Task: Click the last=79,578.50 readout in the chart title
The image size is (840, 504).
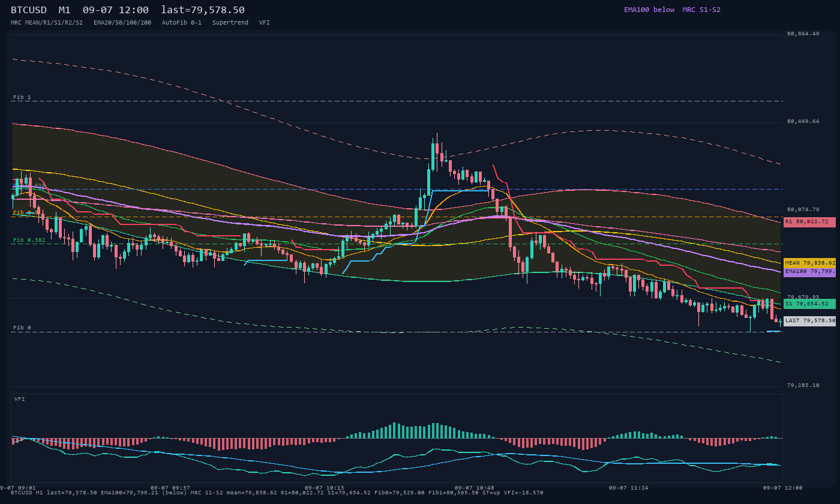Action: coord(203,10)
